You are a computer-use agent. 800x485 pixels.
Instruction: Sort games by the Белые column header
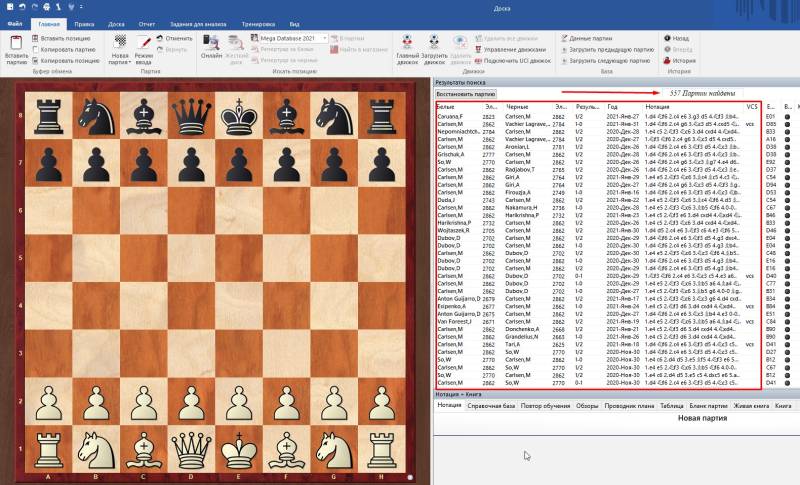[446, 106]
